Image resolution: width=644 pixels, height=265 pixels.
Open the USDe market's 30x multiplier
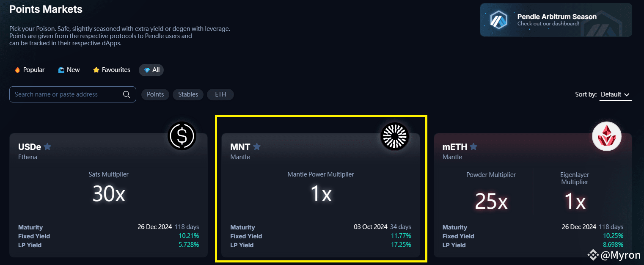pos(109,194)
